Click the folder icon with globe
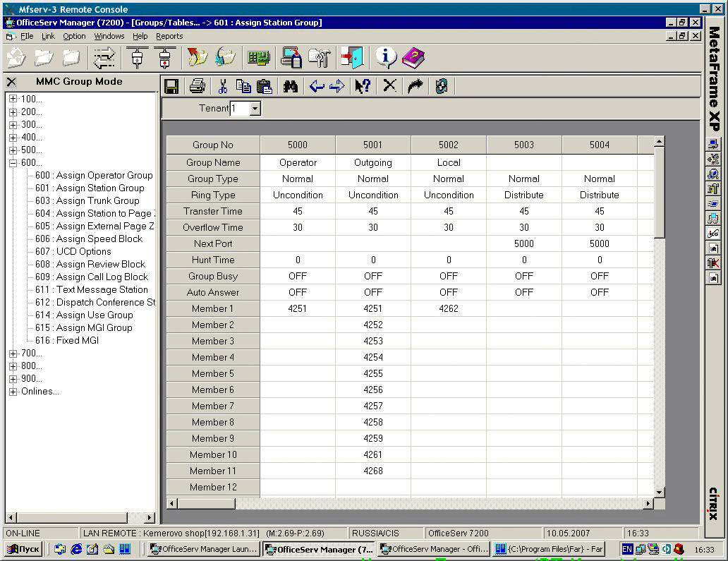728x561 pixels. point(225,58)
